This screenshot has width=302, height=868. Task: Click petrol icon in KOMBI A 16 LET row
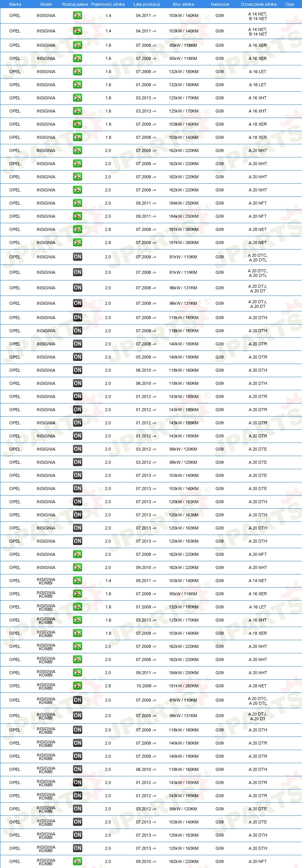77,607
